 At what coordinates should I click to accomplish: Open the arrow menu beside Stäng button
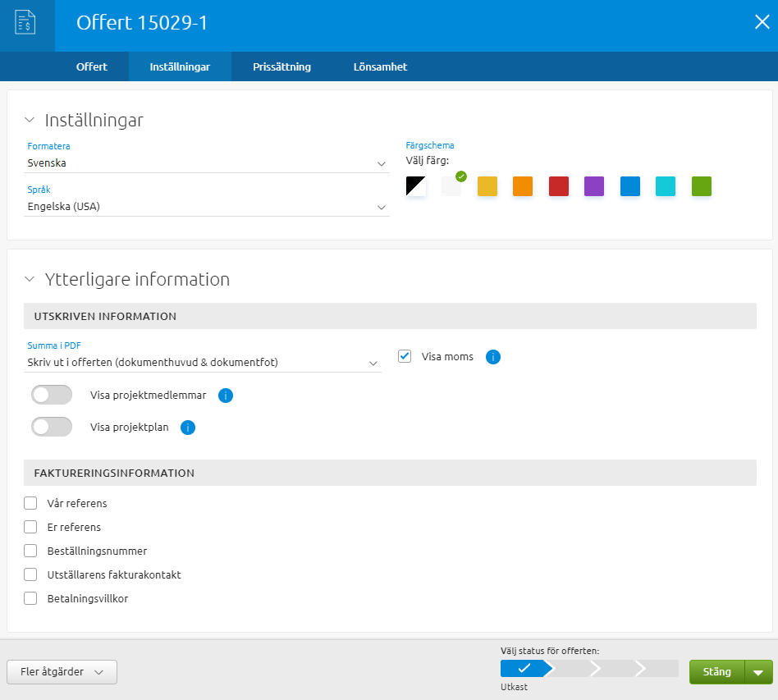(x=758, y=672)
